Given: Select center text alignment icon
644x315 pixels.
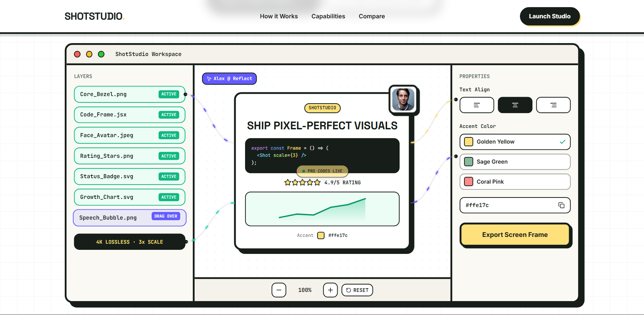Looking at the screenshot, I should (515, 105).
